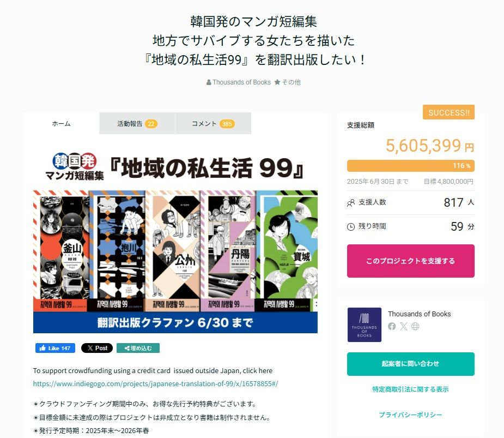
Task: Open the コメント tab with 385 comments
Action: 213,124
